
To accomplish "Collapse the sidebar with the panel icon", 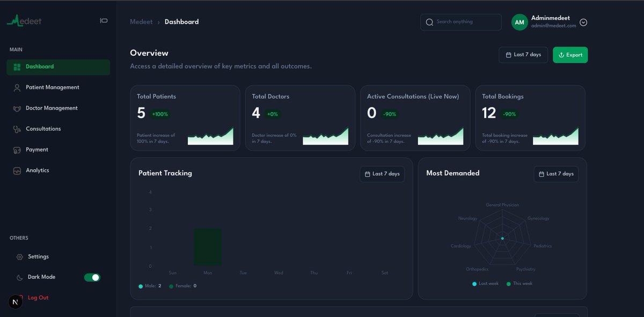I will click(104, 20).
